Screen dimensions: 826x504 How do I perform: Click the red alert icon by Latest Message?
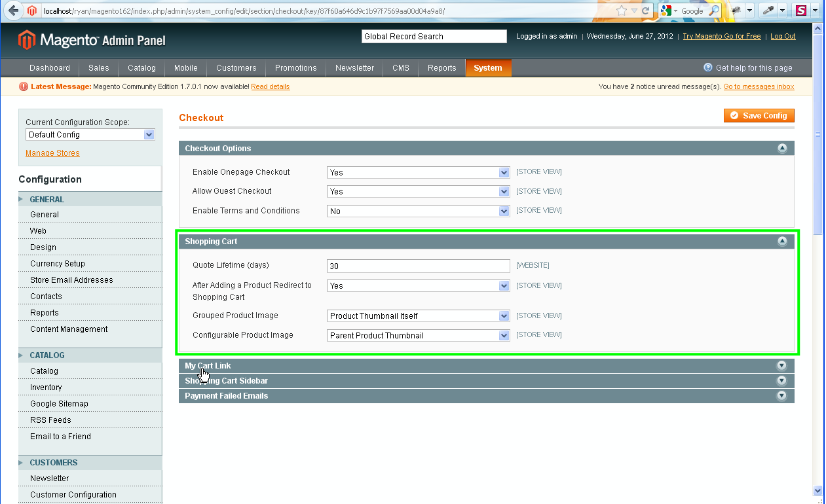pyautogui.click(x=24, y=86)
